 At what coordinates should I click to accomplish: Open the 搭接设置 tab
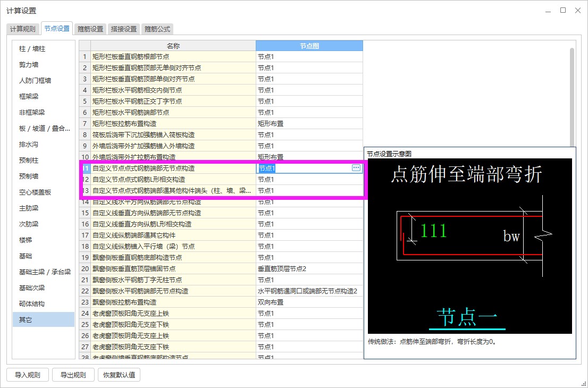pyautogui.click(x=123, y=29)
